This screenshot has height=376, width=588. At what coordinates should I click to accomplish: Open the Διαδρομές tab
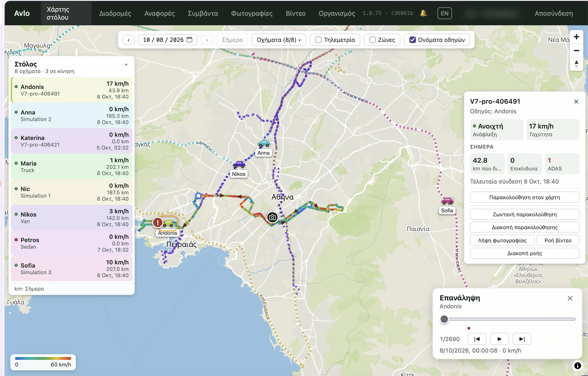[x=115, y=13]
